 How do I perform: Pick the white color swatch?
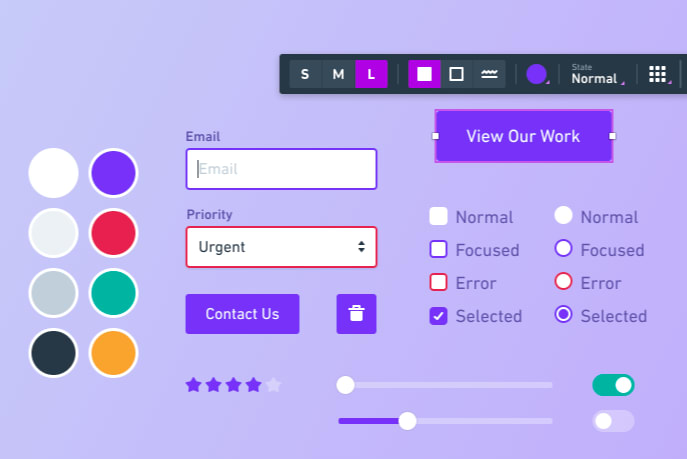[53, 173]
